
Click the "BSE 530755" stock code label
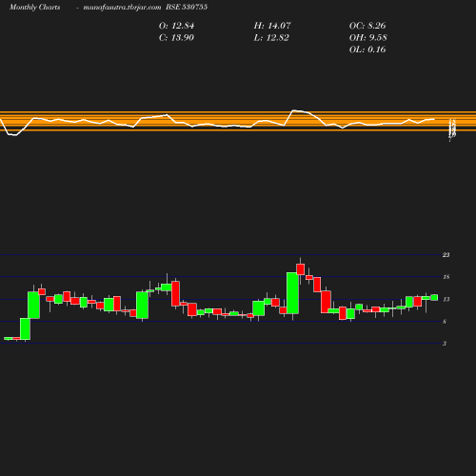(187, 7)
